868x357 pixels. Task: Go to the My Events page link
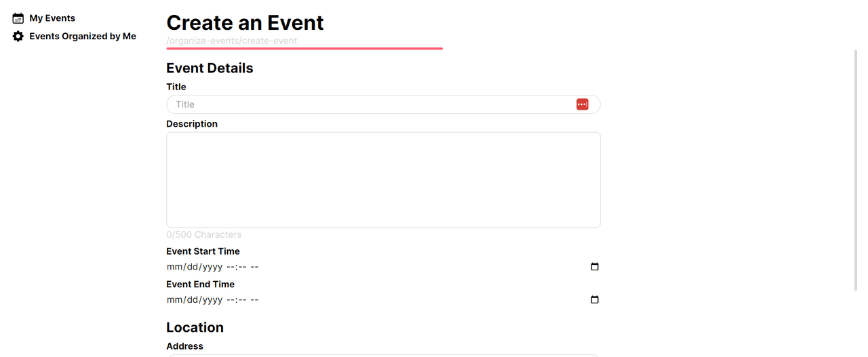pyautogui.click(x=52, y=18)
